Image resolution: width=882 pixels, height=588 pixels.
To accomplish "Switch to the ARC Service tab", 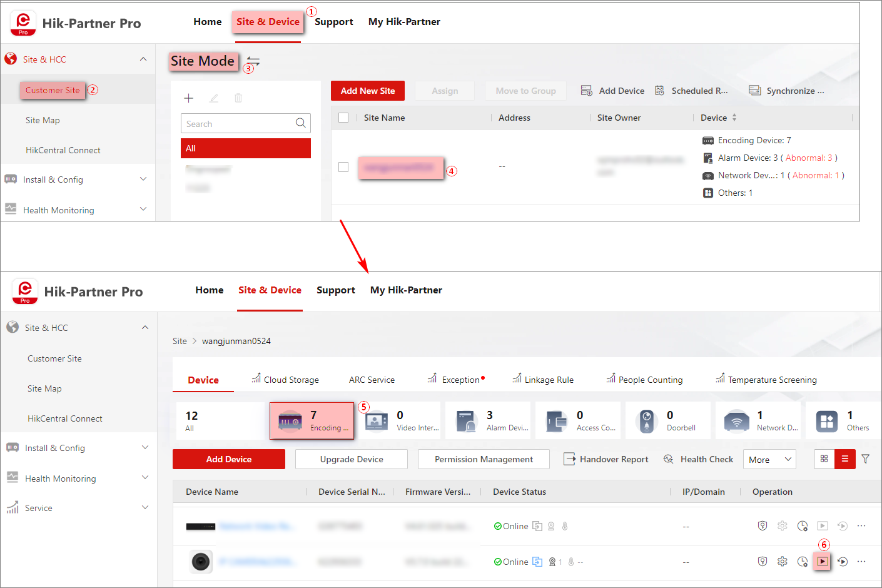I will [372, 380].
